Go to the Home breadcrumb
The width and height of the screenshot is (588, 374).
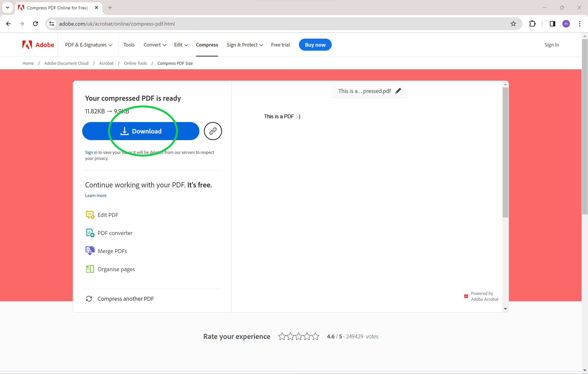[28, 63]
